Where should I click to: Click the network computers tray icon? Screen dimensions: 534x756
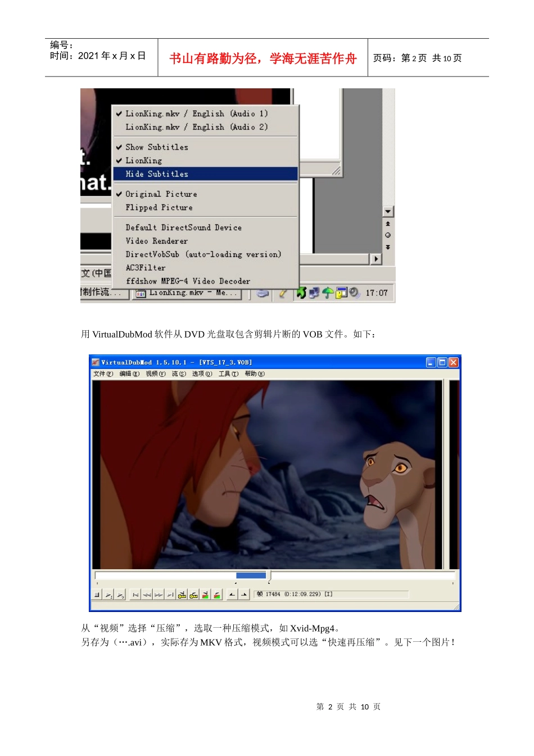(314, 293)
